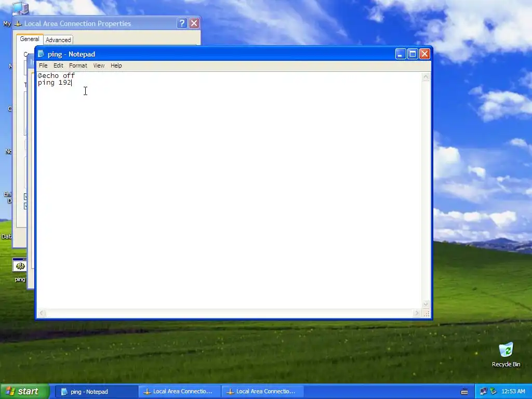Open the Format menu in Notepad
This screenshot has width=532, height=399.
[x=78, y=65]
